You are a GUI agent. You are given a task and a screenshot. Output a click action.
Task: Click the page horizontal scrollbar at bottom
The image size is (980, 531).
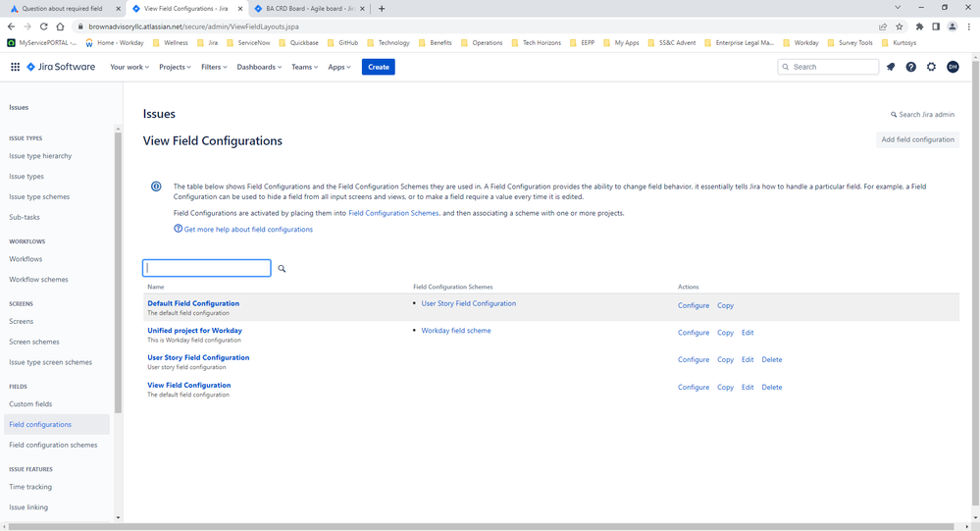coord(482,527)
